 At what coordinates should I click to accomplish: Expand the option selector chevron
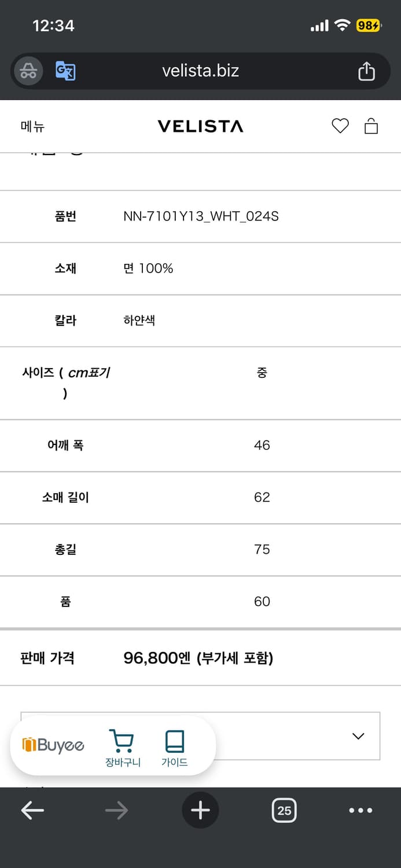(x=358, y=735)
